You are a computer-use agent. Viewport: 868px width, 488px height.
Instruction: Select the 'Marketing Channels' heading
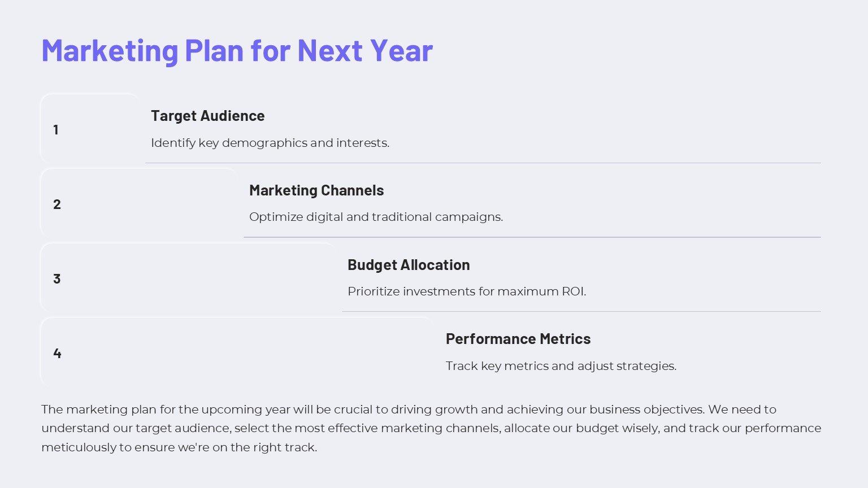tap(316, 190)
